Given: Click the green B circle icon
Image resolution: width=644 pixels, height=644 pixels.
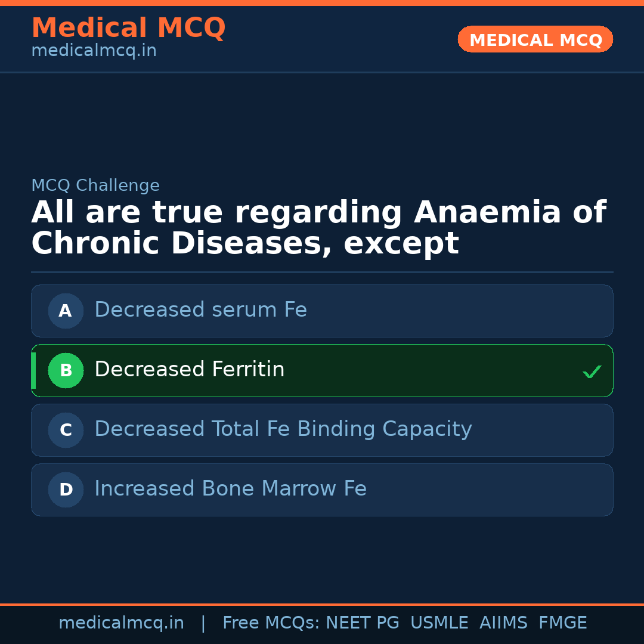Looking at the screenshot, I should (66, 370).
